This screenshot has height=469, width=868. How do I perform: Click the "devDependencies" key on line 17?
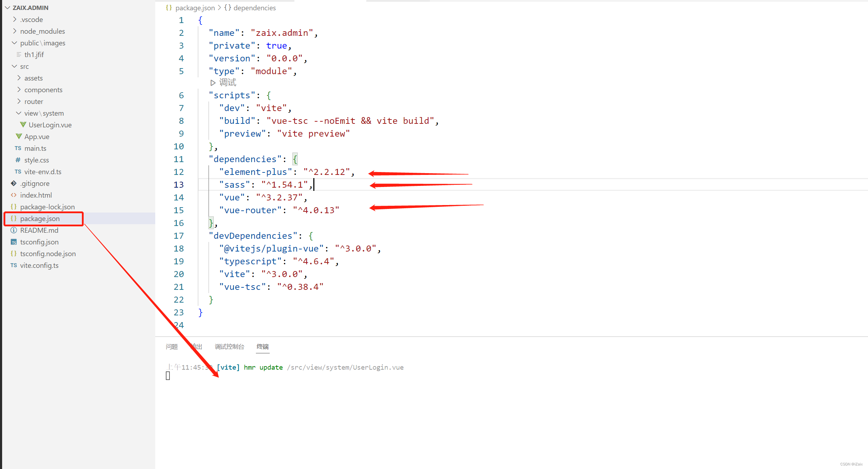tap(253, 236)
